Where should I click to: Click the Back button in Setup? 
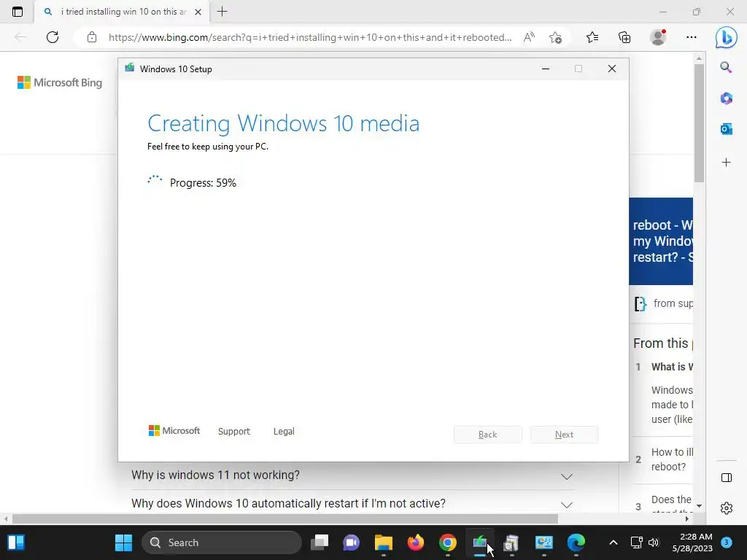[488, 435]
